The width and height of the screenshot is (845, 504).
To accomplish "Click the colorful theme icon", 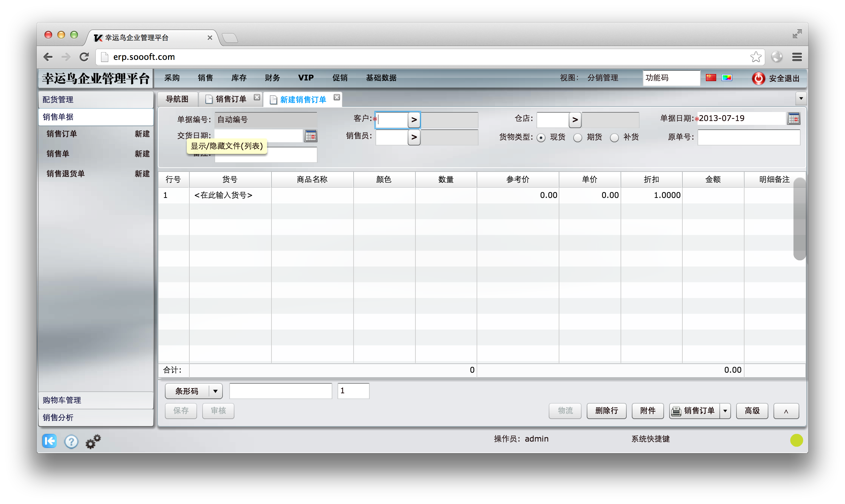I will point(727,78).
